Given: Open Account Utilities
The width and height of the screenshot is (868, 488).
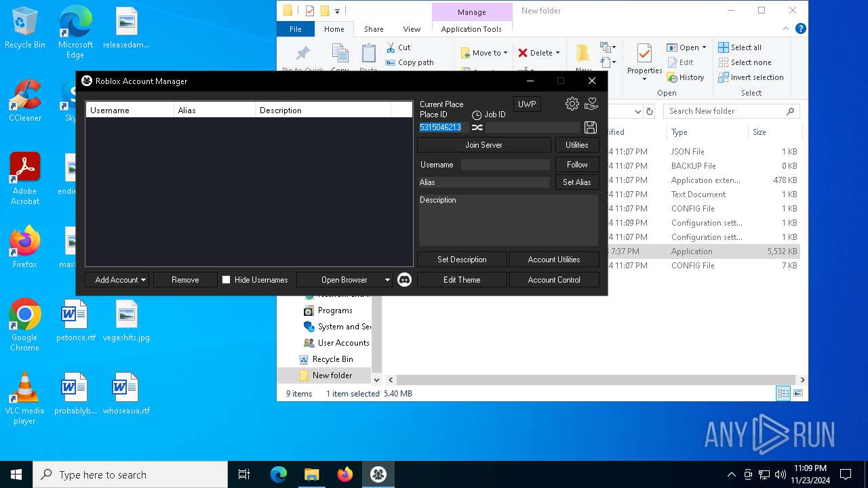Looking at the screenshot, I should 554,260.
